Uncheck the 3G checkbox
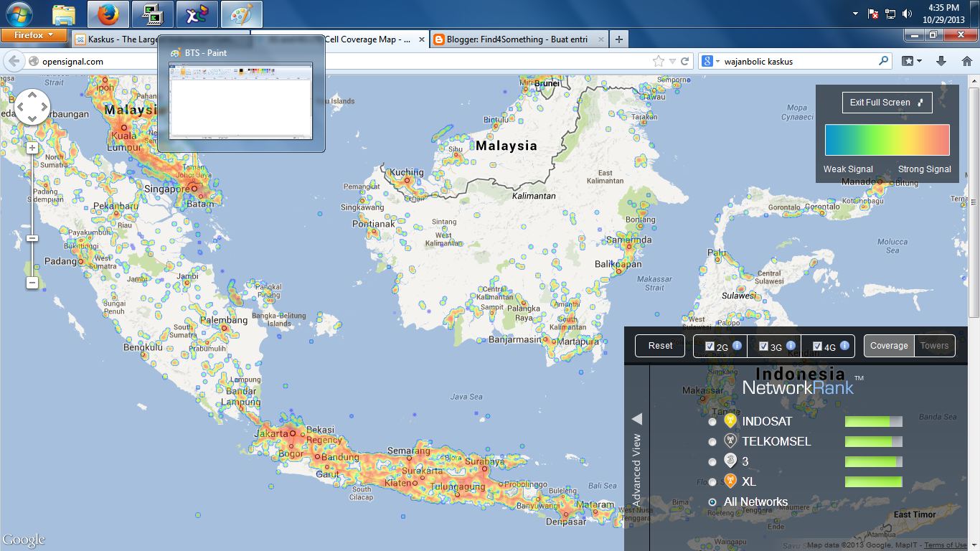This screenshot has height=551, width=980. 763,347
